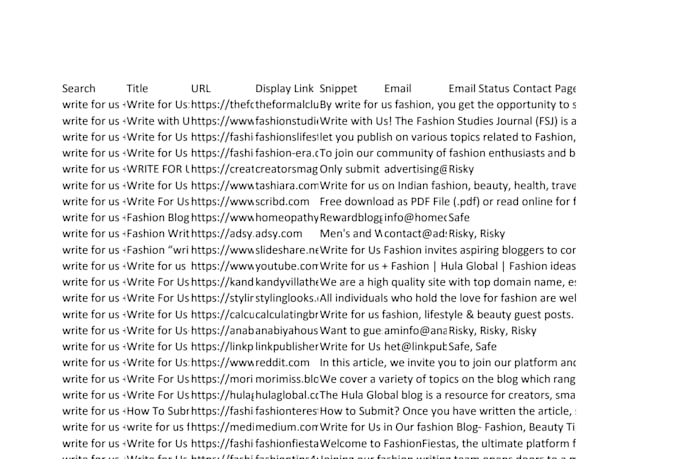Select the 'https://calcu' URL cell
This screenshot has width=680, height=459.
click(222, 315)
